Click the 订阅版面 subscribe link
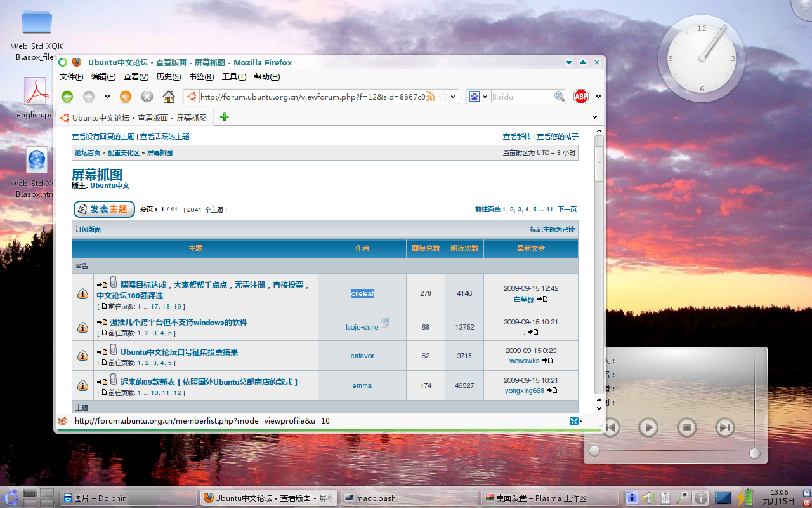The image size is (812, 508). point(88,230)
